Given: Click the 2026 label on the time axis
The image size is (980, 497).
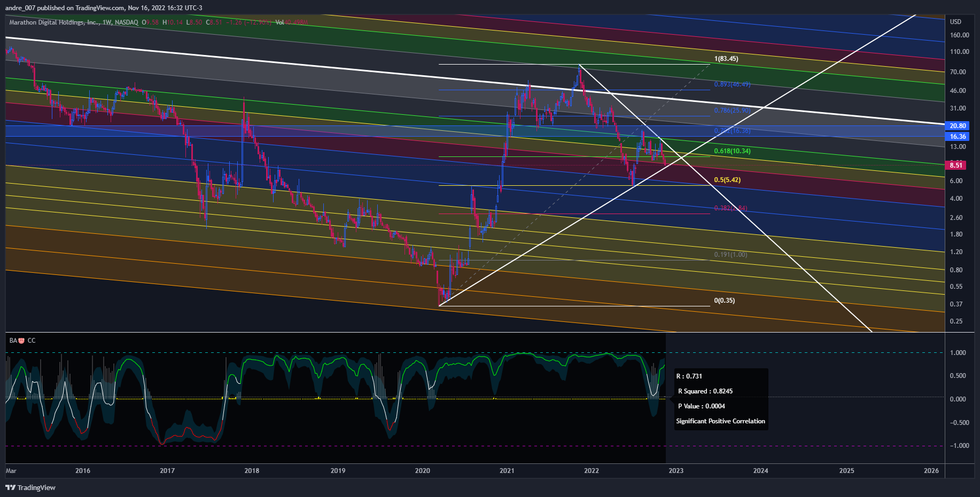Looking at the screenshot, I should pyautogui.click(x=931, y=471).
